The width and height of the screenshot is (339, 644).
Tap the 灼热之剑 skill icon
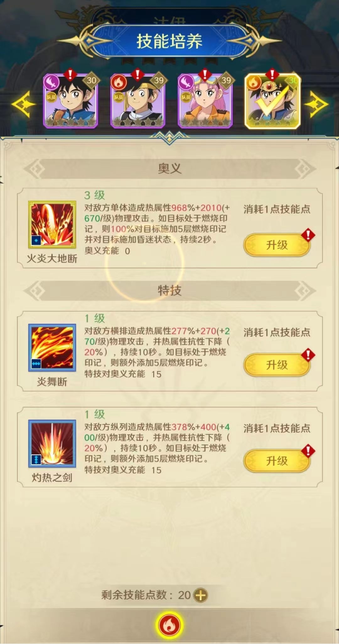(x=52, y=444)
